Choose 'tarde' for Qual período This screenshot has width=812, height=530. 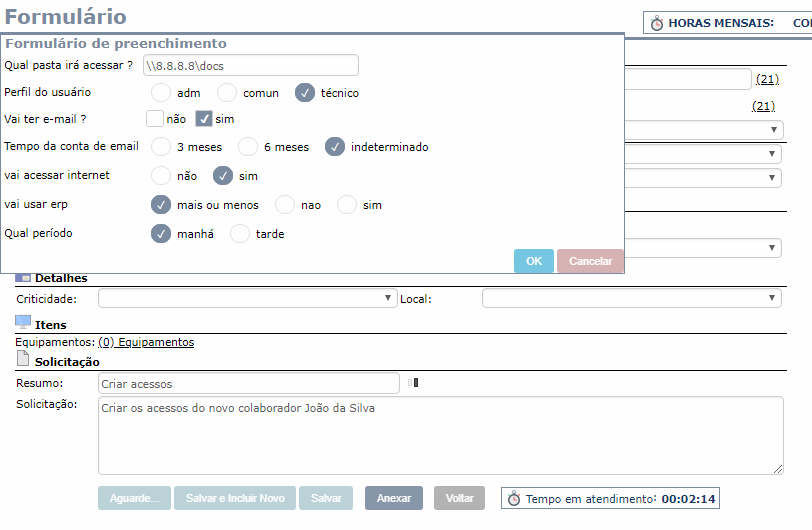pyautogui.click(x=240, y=234)
